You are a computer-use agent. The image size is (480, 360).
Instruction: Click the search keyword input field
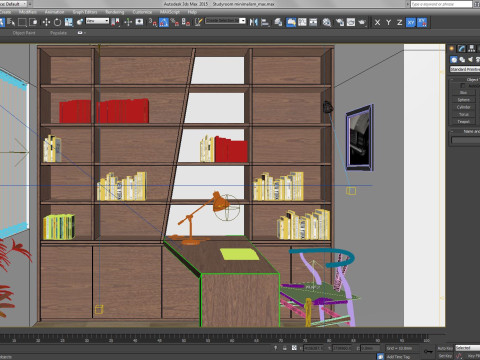(x=441, y=4)
